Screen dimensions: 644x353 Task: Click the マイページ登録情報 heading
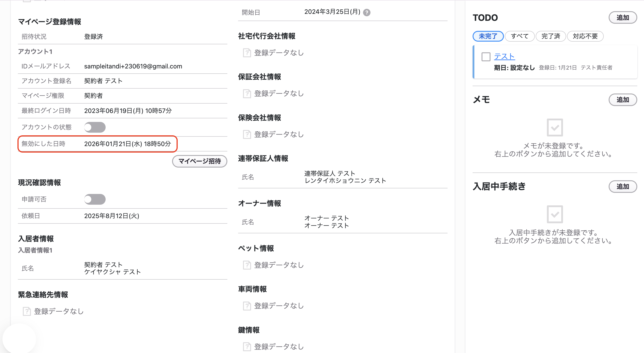point(49,22)
